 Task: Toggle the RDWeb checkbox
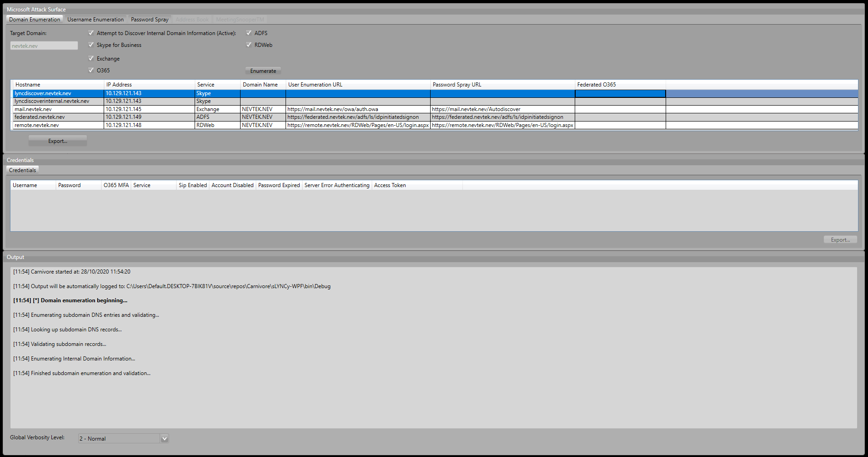249,45
